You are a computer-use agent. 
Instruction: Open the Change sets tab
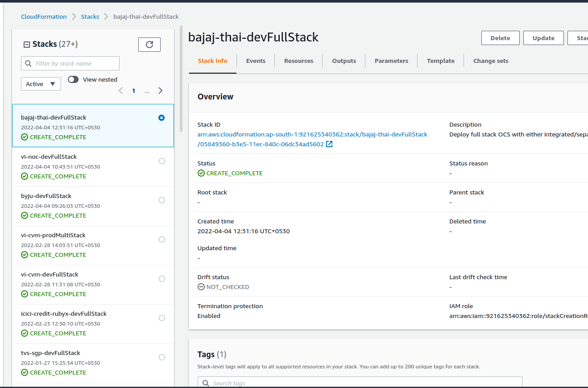pyautogui.click(x=490, y=61)
